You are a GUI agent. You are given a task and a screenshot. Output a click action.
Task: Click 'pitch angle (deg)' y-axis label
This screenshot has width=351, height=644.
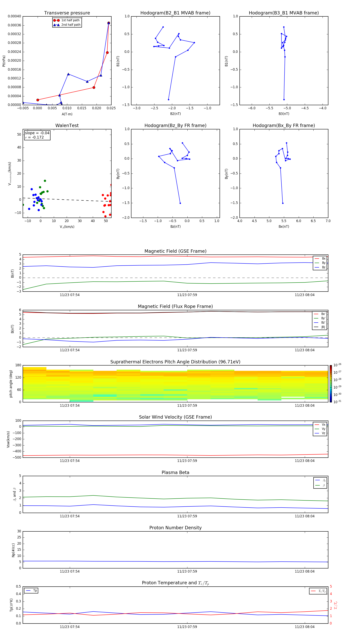(x=11, y=384)
